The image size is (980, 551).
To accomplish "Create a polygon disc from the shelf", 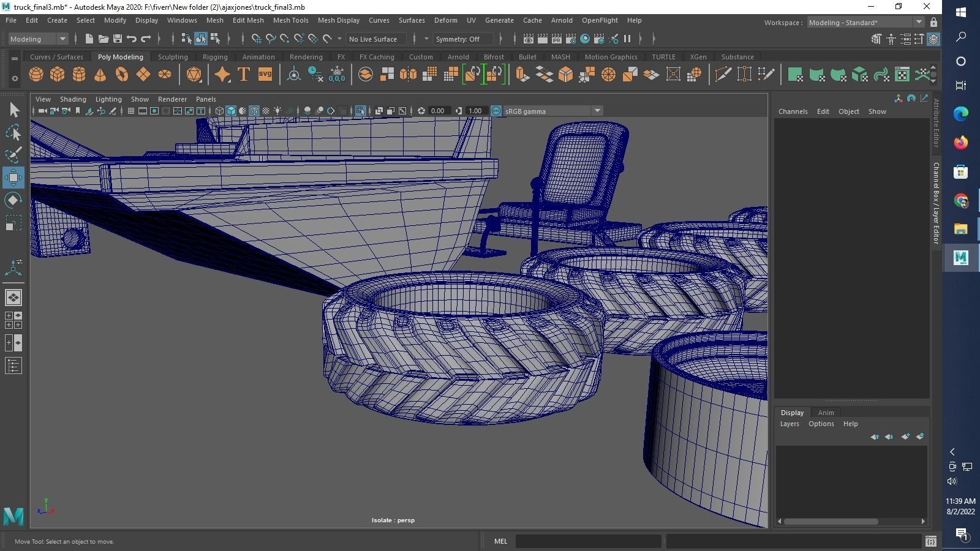I will point(165,75).
